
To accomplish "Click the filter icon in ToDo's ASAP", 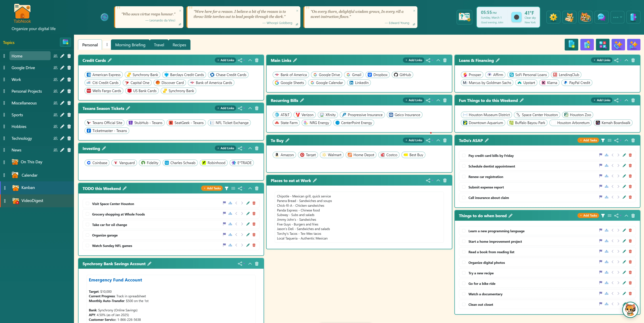I will pos(603,140).
